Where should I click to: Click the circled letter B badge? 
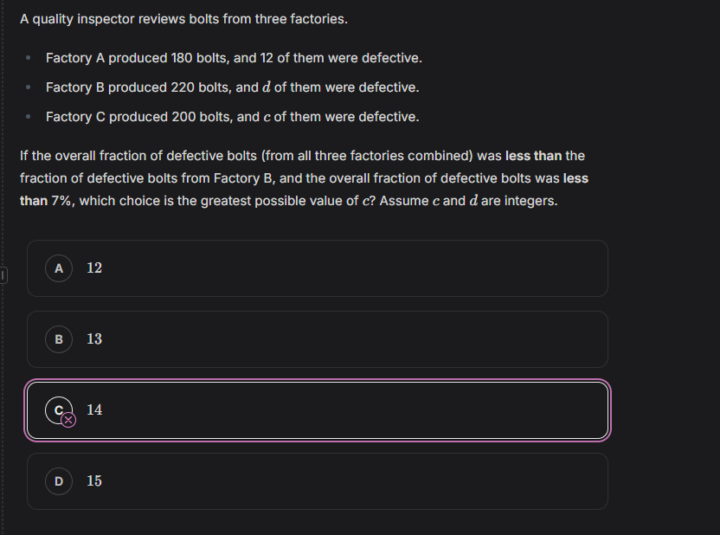tap(59, 339)
